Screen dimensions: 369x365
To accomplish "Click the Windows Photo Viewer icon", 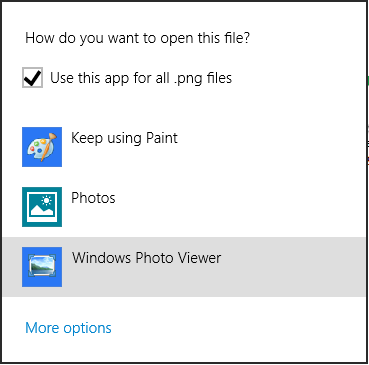I will pos(42,267).
